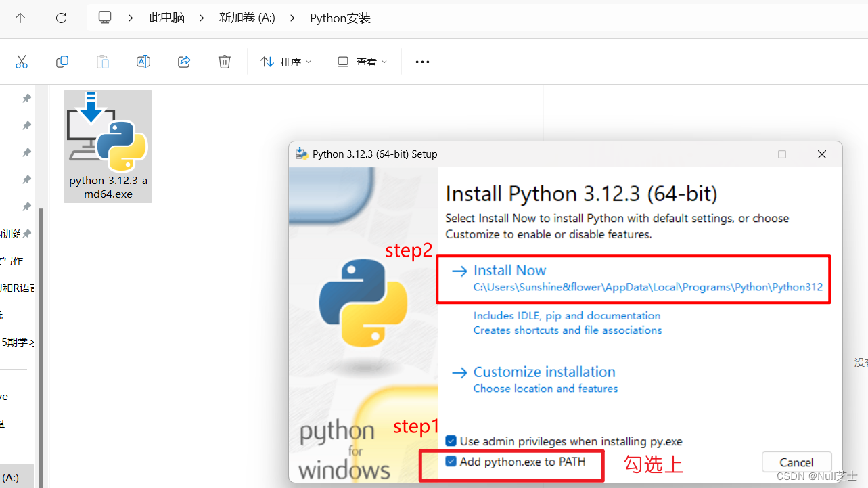This screenshot has height=488, width=868.
Task: Copy the selected item via toolbar
Action: point(62,62)
